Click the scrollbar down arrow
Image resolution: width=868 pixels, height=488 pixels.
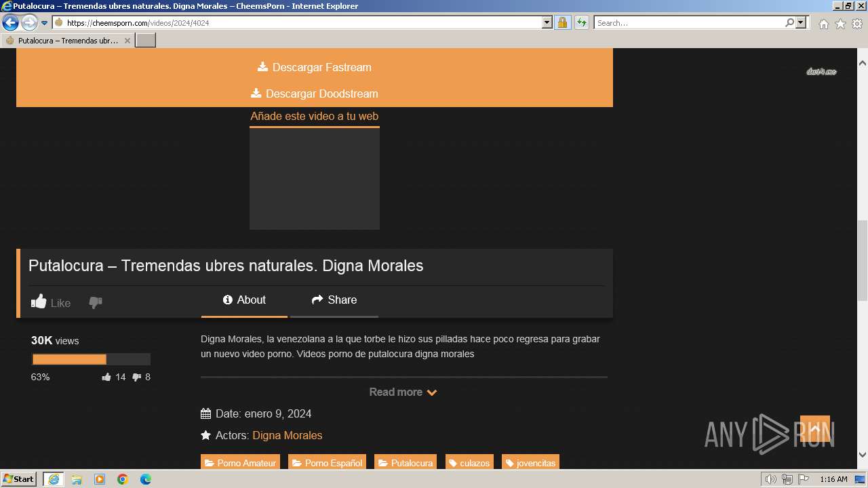(863, 455)
